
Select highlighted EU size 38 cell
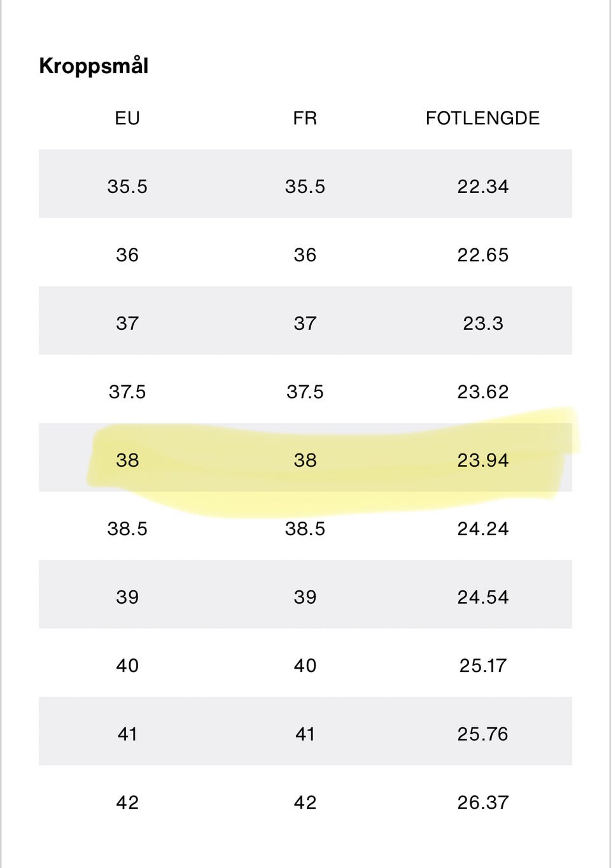127,460
